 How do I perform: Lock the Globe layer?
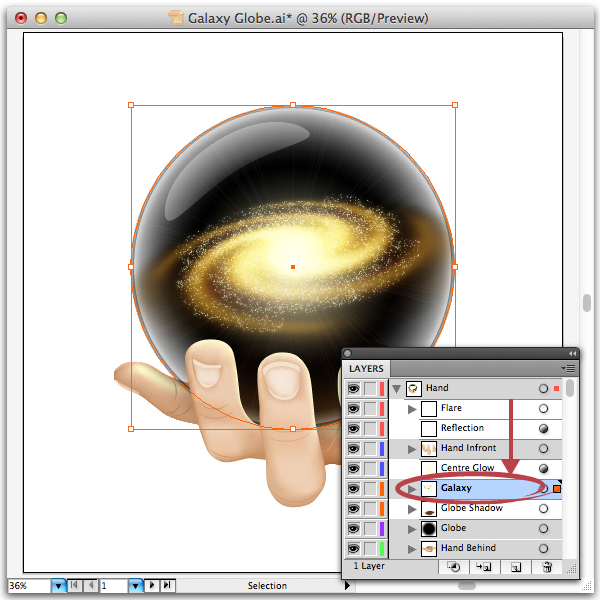pos(370,529)
